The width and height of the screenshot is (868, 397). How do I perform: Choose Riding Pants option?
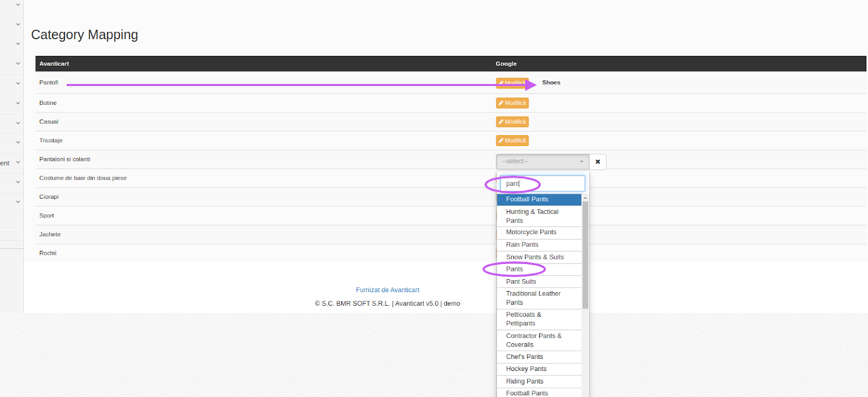(539, 382)
